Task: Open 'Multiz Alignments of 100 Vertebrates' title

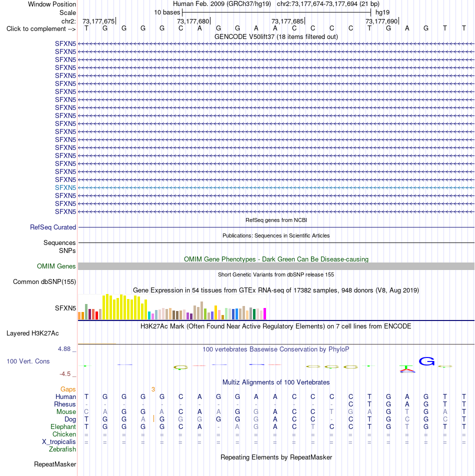Action: tap(276, 382)
